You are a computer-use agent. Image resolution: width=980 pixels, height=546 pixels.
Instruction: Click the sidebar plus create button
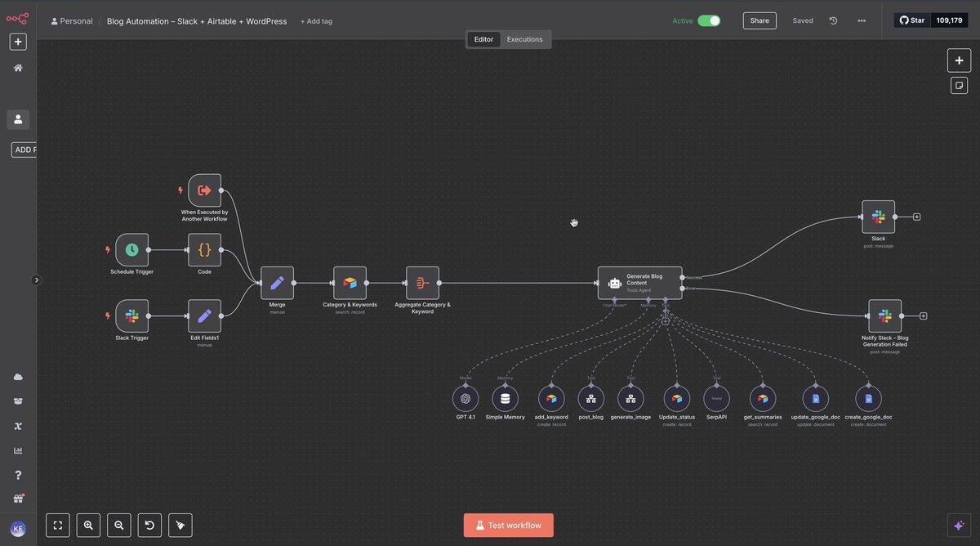[18, 42]
